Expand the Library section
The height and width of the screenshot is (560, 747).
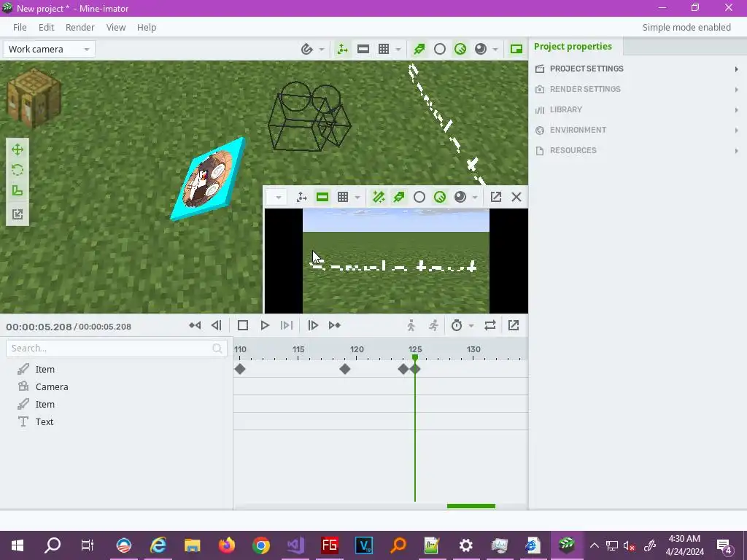pos(638,109)
